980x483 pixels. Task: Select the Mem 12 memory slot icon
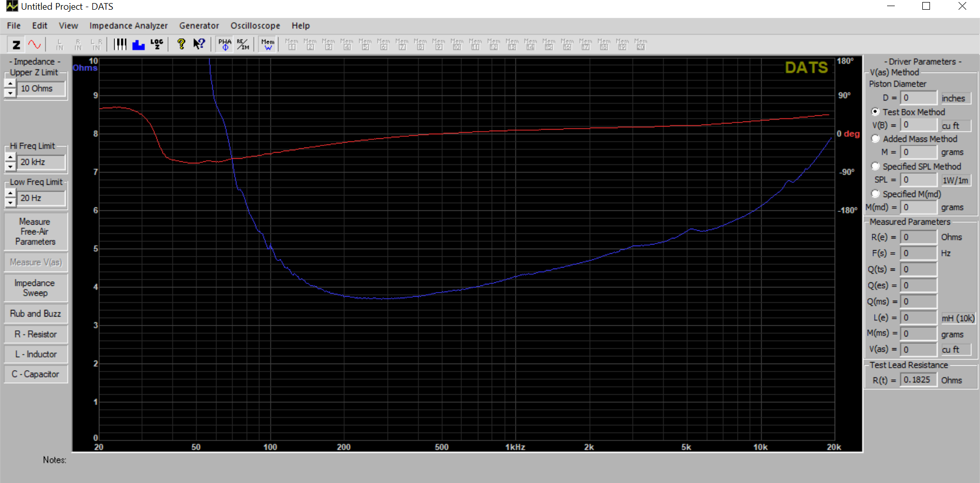click(x=494, y=44)
